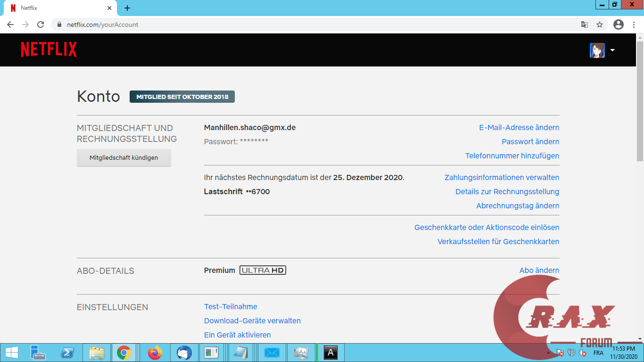Click the scrollbar down arrow

[x=640, y=339]
